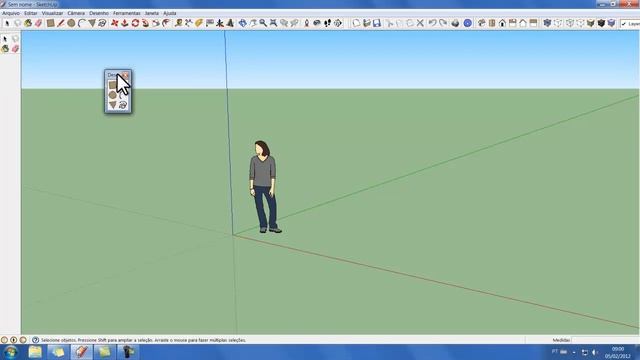Activate the Pan hand tool
Image resolution: width=640 pixels, height=360 pixels.
coord(253,23)
